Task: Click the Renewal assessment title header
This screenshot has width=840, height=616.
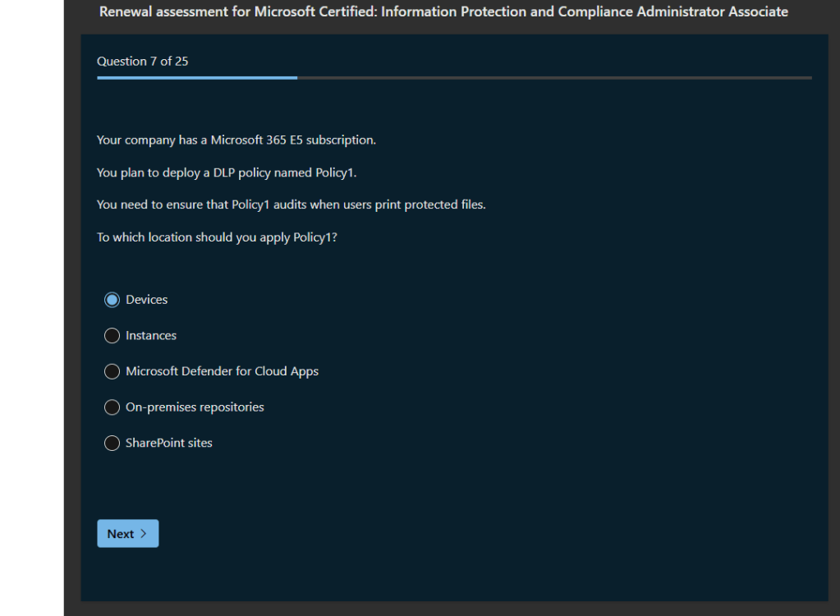Action: pyautogui.click(x=443, y=11)
